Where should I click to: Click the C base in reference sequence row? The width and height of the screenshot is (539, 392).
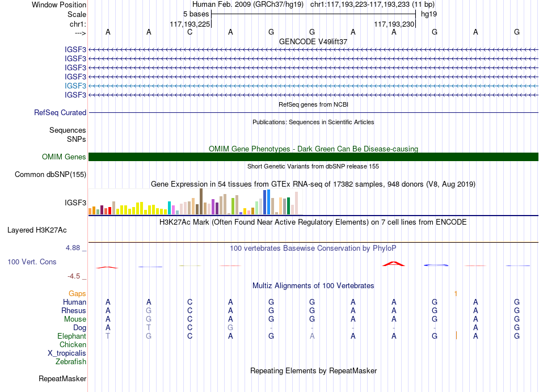click(190, 32)
